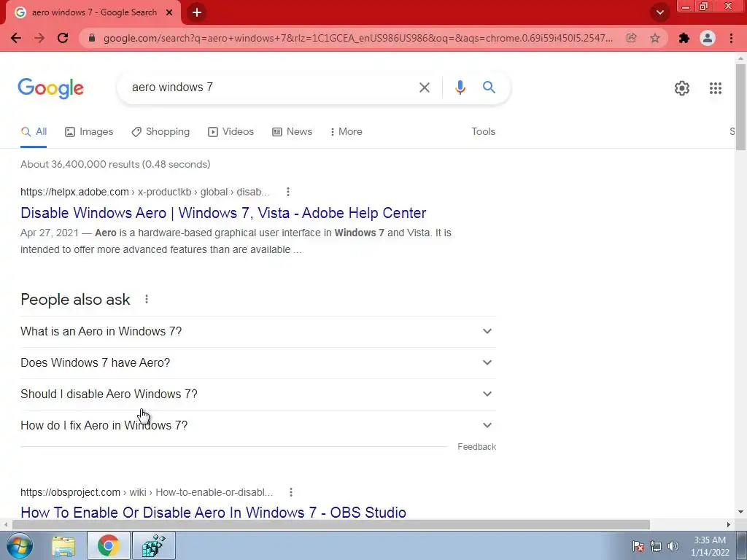This screenshot has width=747, height=560.
Task: Click the magnifier search button
Action: pyautogui.click(x=489, y=87)
